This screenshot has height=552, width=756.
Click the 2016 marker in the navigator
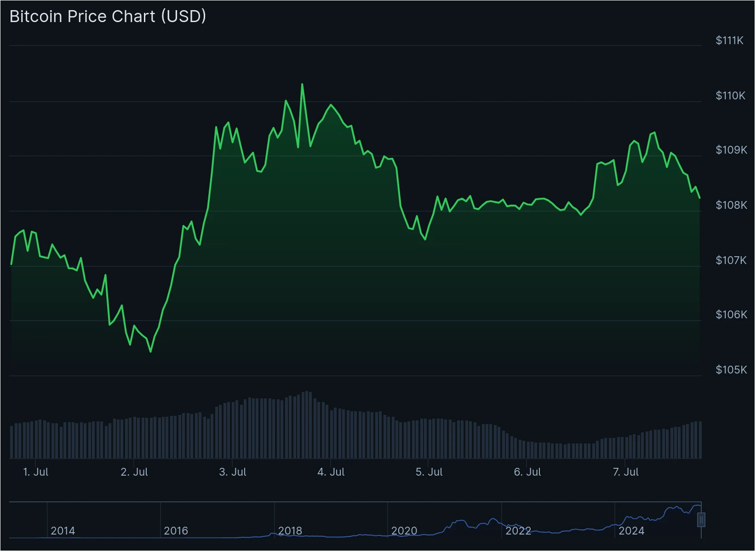[176, 531]
